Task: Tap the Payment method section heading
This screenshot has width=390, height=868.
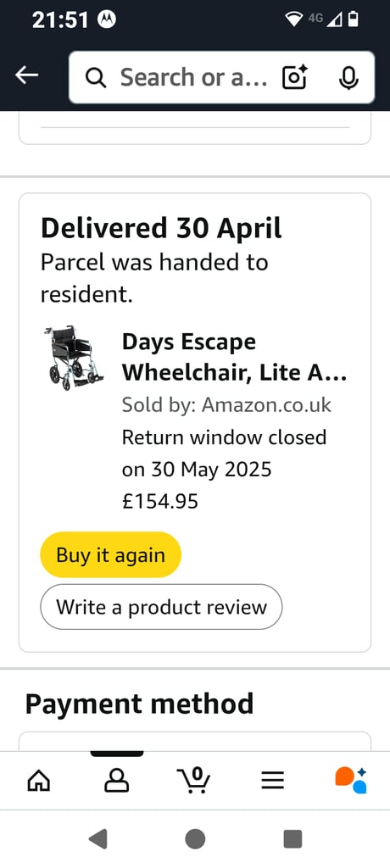Action: click(139, 704)
